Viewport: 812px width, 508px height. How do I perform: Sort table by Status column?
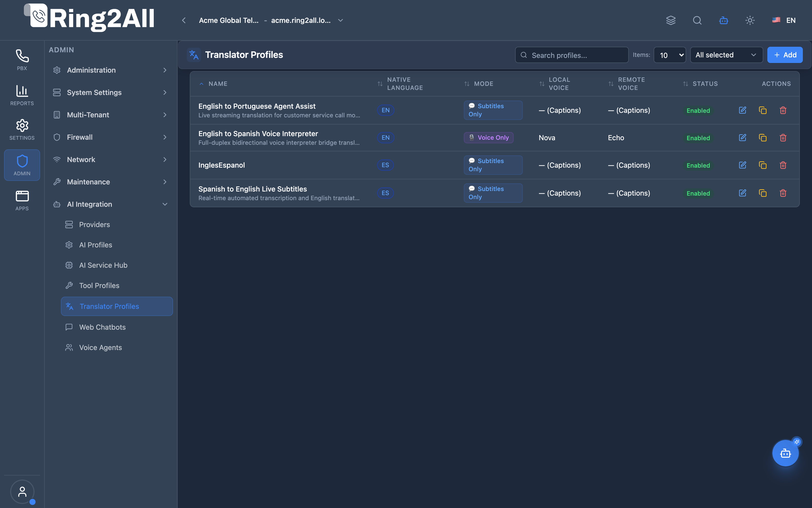pos(701,84)
